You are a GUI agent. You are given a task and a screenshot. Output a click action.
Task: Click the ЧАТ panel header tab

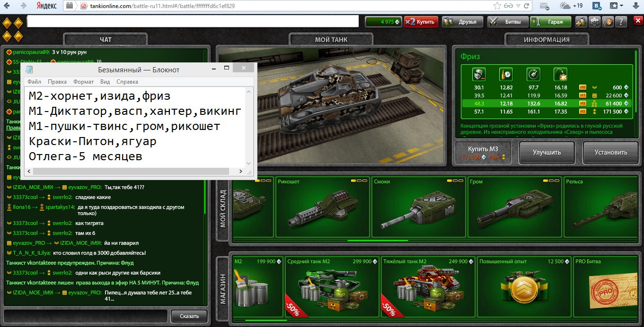click(x=106, y=40)
